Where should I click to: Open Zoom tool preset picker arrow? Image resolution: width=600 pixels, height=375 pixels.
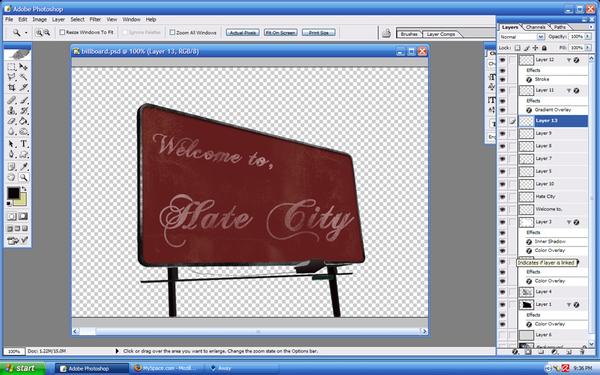[26, 33]
